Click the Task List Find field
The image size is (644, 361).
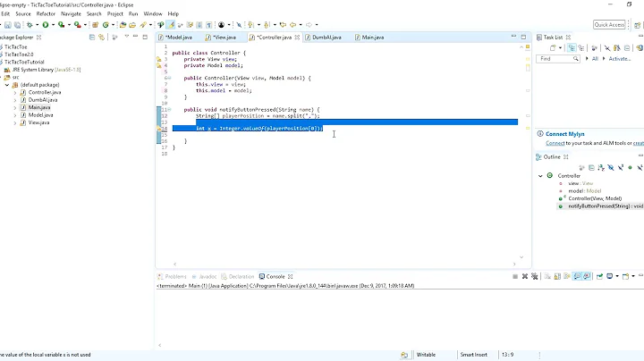[x=558, y=59]
